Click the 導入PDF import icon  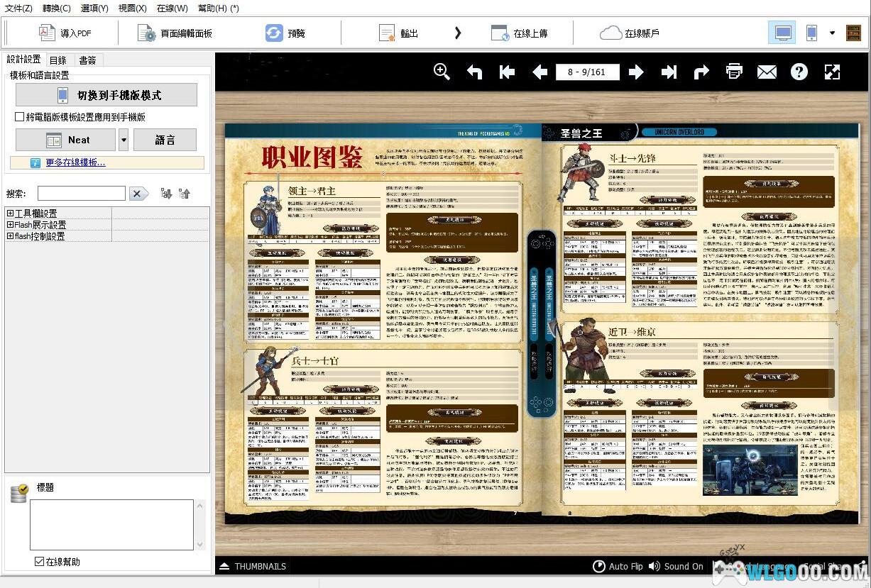click(x=46, y=32)
